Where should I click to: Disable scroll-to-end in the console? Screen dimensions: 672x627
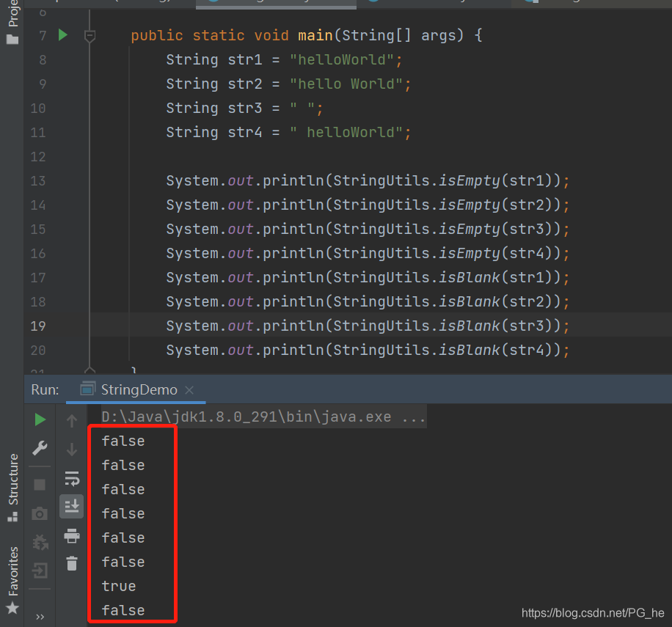[71, 506]
